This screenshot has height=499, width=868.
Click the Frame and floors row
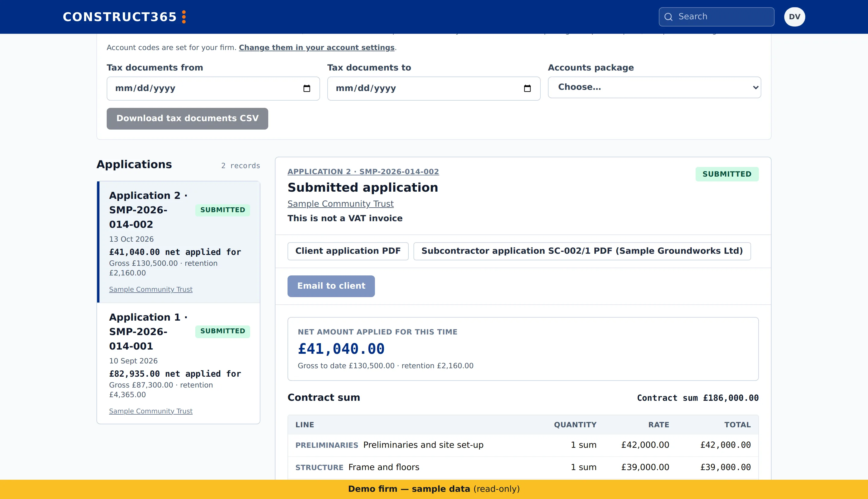(x=523, y=467)
